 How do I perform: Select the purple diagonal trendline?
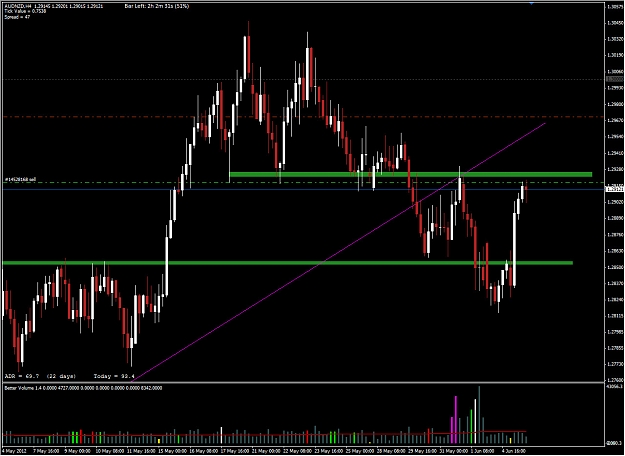[338, 252]
